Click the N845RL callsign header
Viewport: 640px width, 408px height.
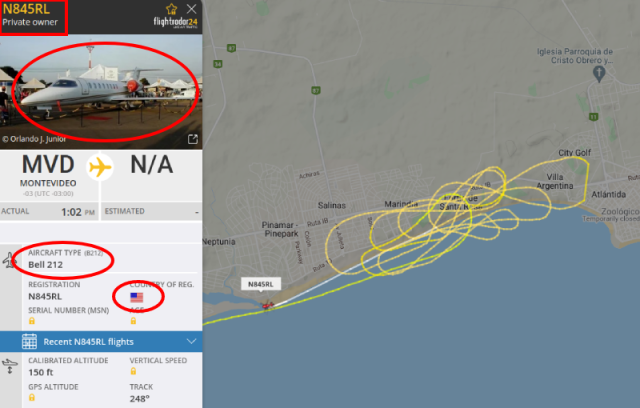pos(27,9)
